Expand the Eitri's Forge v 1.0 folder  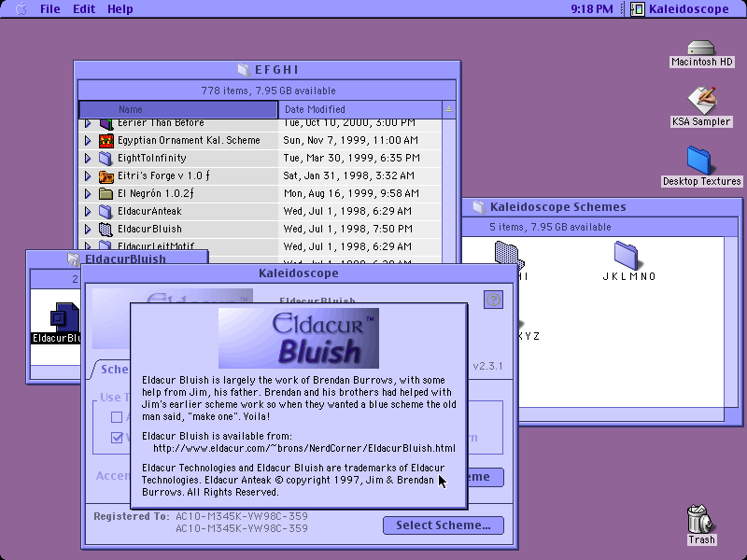(88, 176)
